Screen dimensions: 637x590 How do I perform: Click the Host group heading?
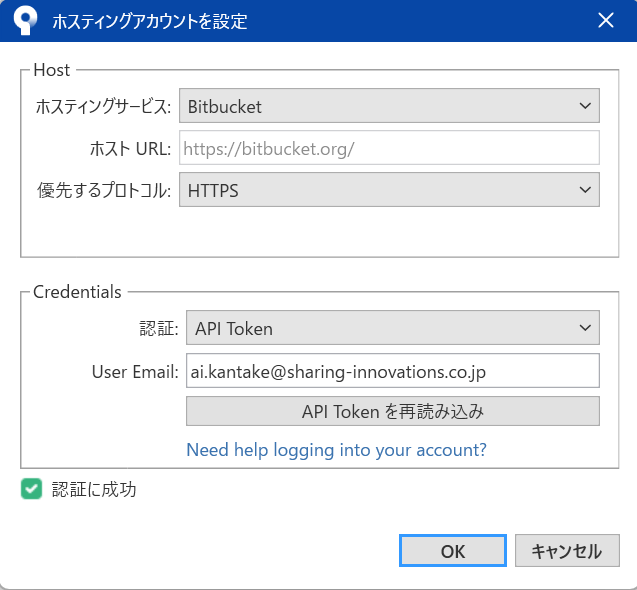point(52,70)
